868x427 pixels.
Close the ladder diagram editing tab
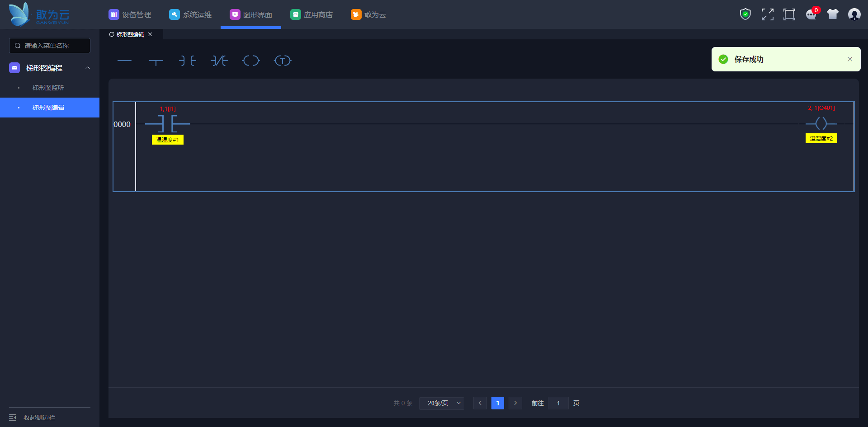click(150, 34)
